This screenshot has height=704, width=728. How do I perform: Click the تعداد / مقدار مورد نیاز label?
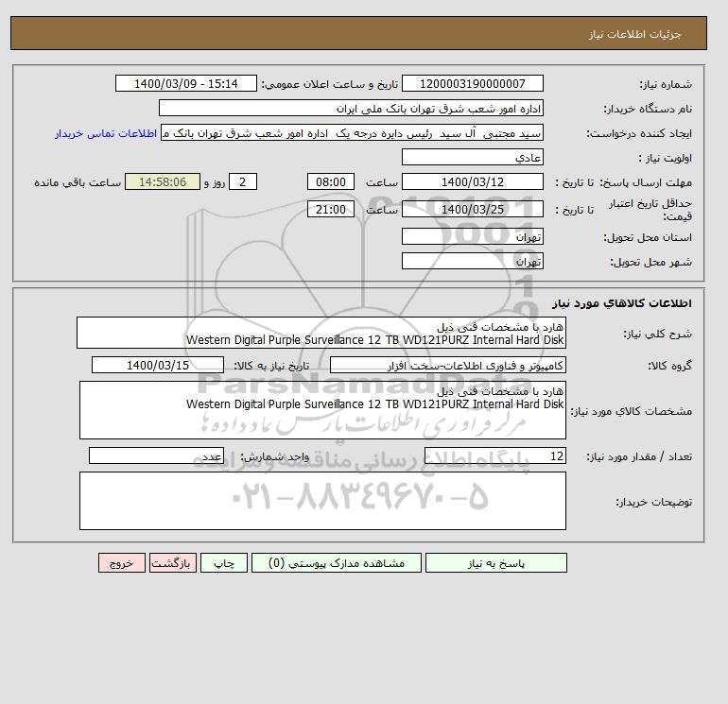click(639, 456)
